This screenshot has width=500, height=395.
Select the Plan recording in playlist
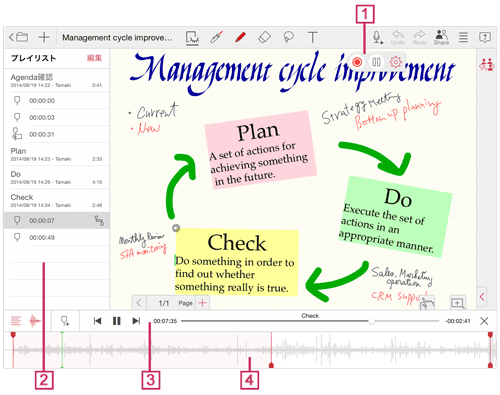(57, 154)
